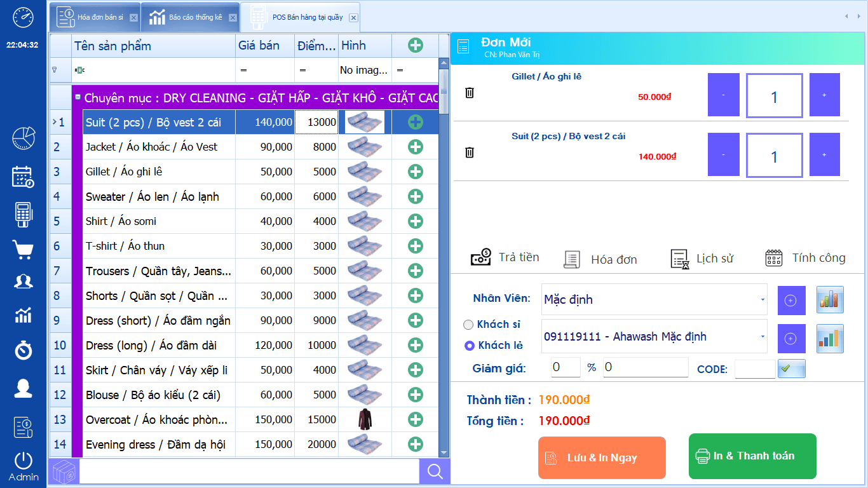Open the Báo cáo thống kê tab
The height and width of the screenshot is (488, 868).
tap(189, 17)
